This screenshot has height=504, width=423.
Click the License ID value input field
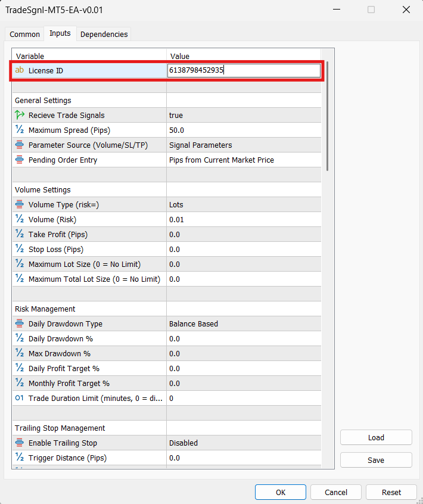(x=244, y=70)
